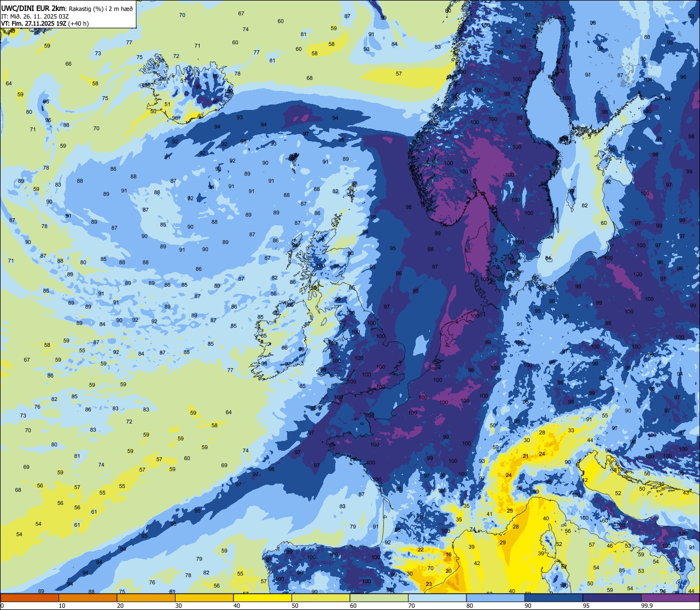The width and height of the screenshot is (700, 610).
Task: Click the legend scale label 95
Action: pyautogui.click(x=586, y=606)
